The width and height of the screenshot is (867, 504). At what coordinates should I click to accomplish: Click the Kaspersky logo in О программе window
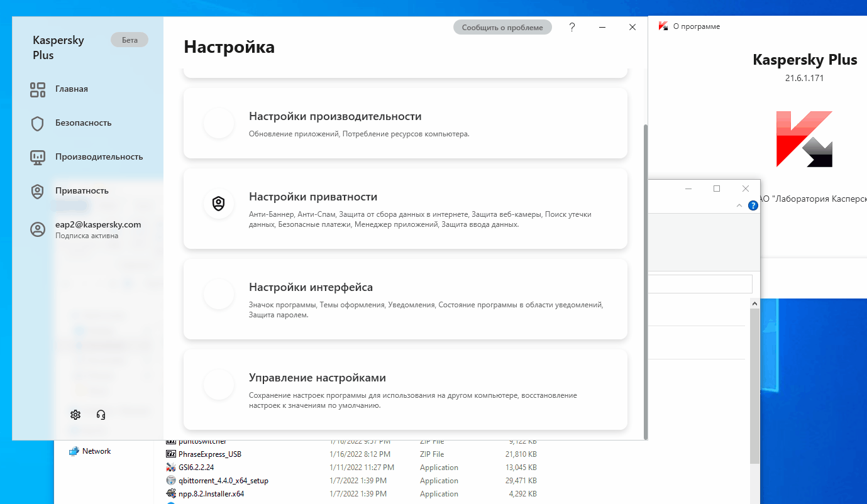point(804,139)
